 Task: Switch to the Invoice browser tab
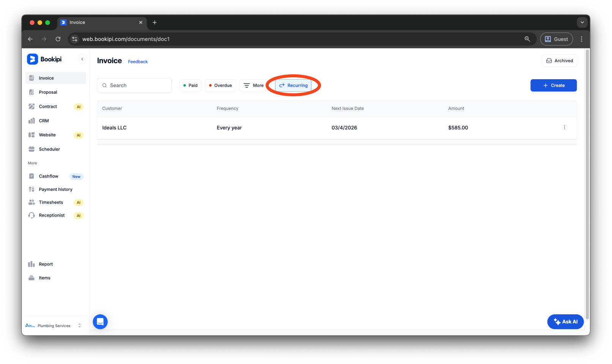click(77, 22)
